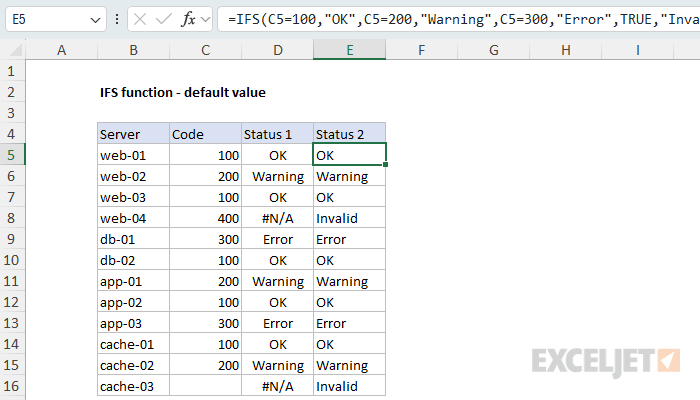Viewport: 700px width, 400px height.
Task: Click the Error Status 1 cell for app-03
Action: point(278,323)
